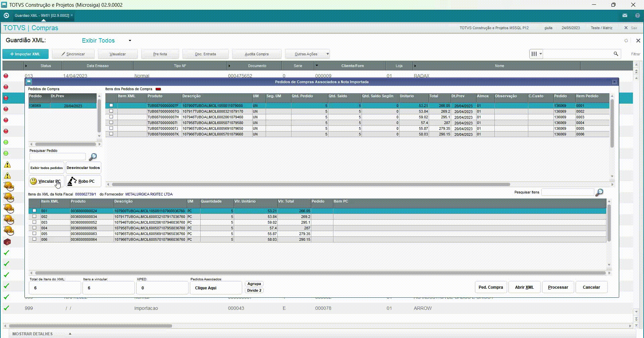This screenshot has width=644, height=338.
Task: Check the box for order item TUB08700000007H
Action: (111, 117)
